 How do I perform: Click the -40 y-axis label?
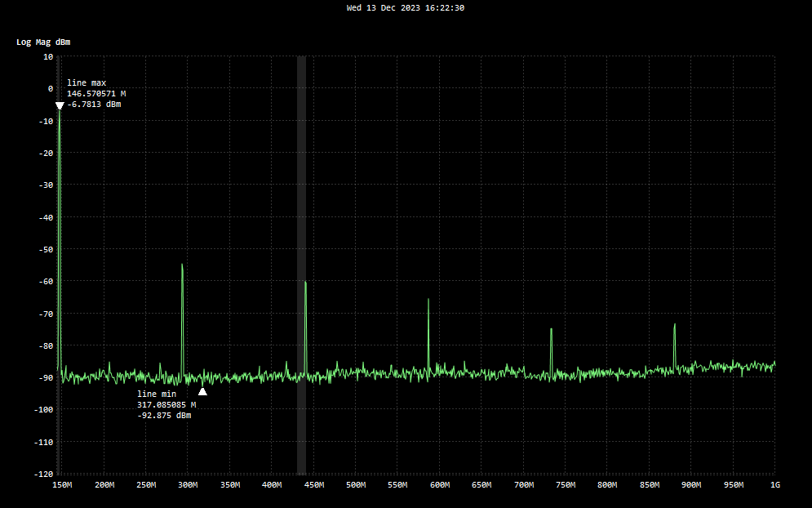click(46, 217)
